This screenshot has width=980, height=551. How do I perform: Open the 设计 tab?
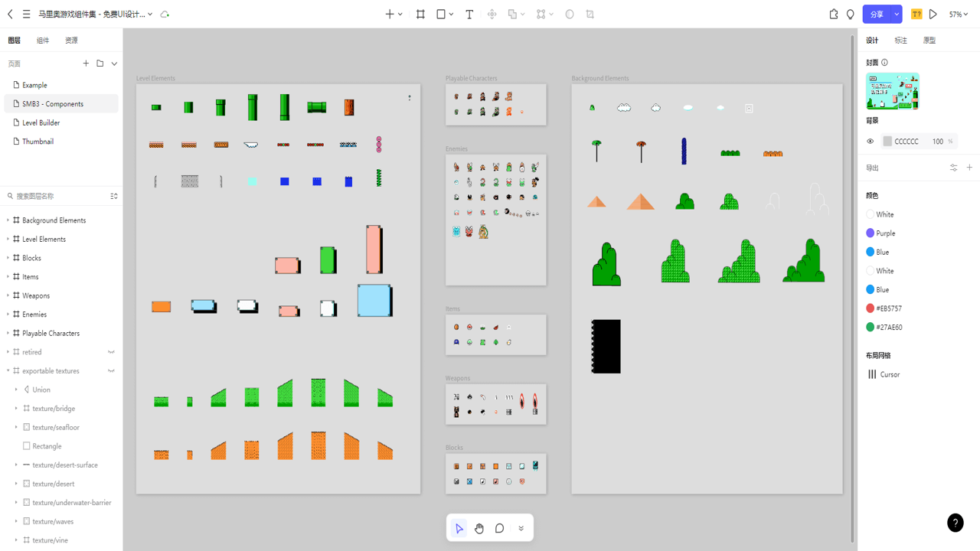[x=872, y=40]
